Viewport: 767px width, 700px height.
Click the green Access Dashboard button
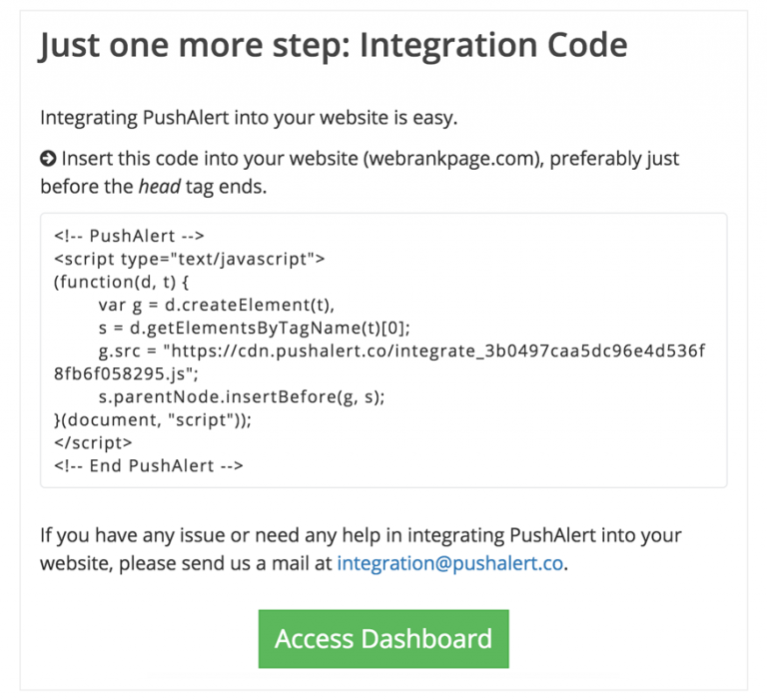pos(383,638)
